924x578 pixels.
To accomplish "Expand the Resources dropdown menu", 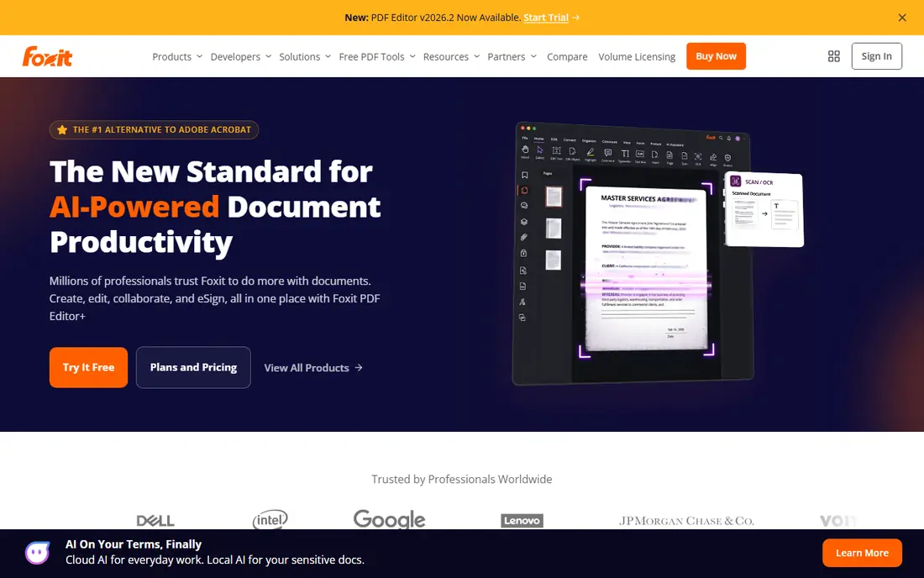I will point(451,56).
